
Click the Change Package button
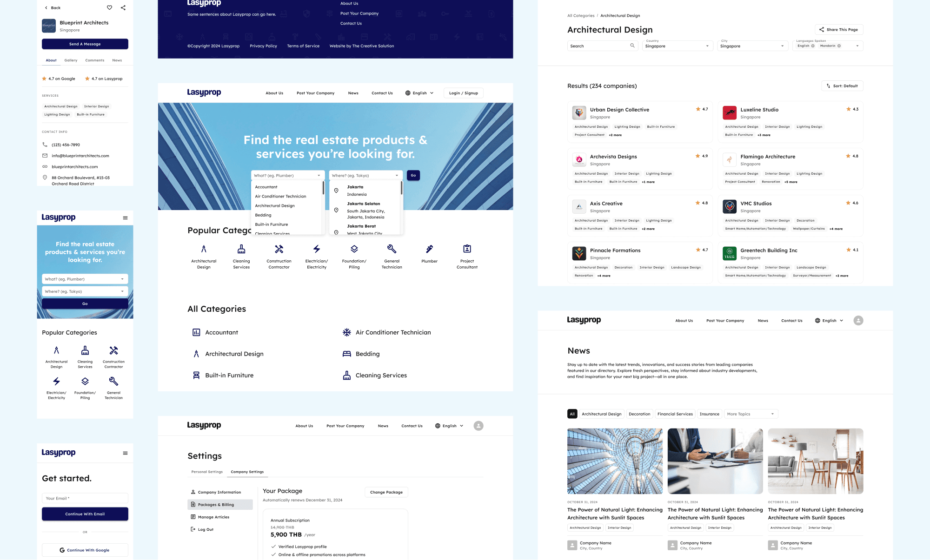[x=386, y=492]
